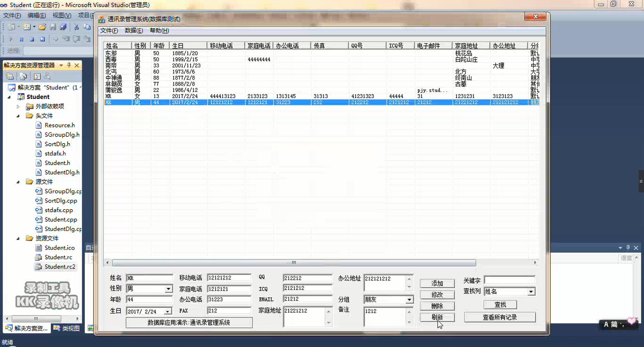Screen dimensions: 644x347
Task: Switch to 解决方案资源管理器 bottom tab
Action: click(x=27, y=328)
